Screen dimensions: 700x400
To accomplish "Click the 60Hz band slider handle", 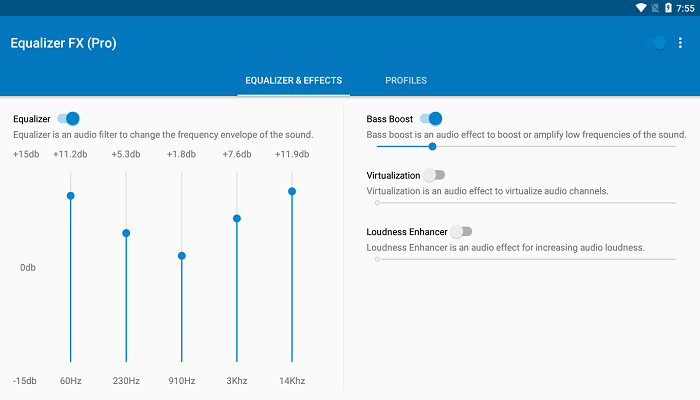I will click(x=70, y=196).
